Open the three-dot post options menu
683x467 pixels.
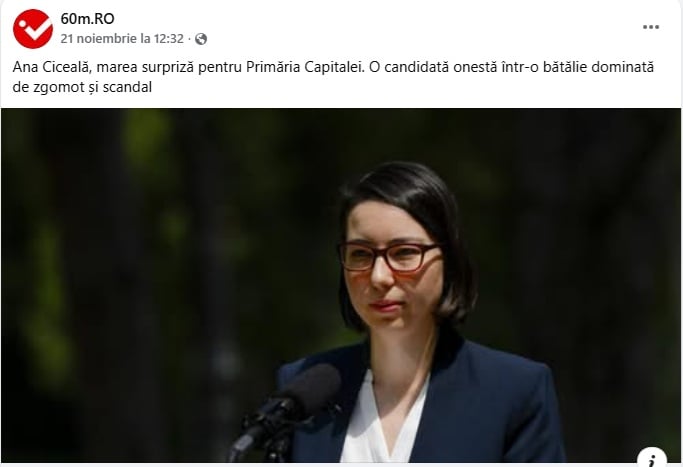point(650,27)
